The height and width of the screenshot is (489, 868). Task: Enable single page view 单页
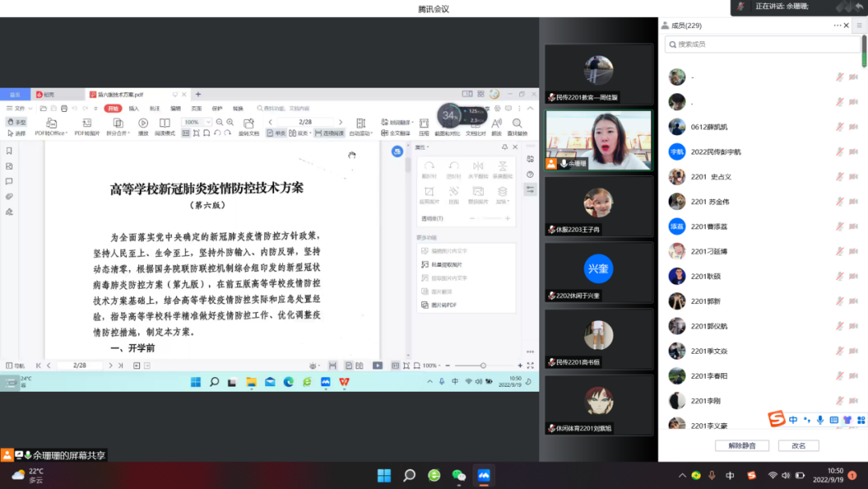point(276,134)
